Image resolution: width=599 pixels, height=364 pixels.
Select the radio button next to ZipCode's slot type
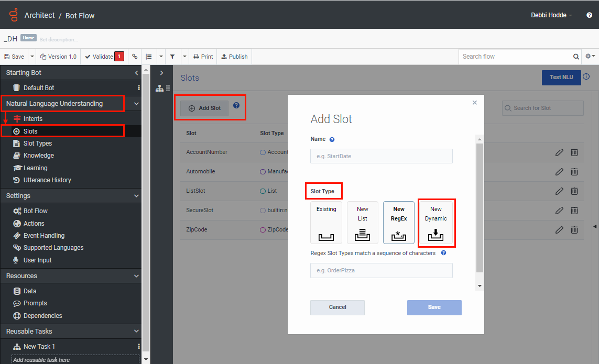point(263,229)
